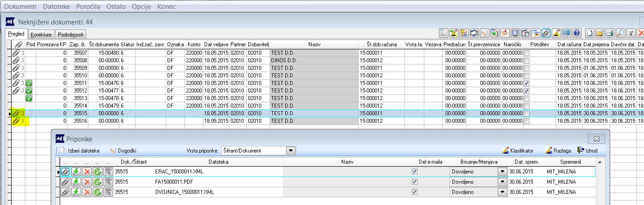Screen dimensions: 644x205
Task: Click the paperclip icon in row 35516
Action: (x=16, y=121)
